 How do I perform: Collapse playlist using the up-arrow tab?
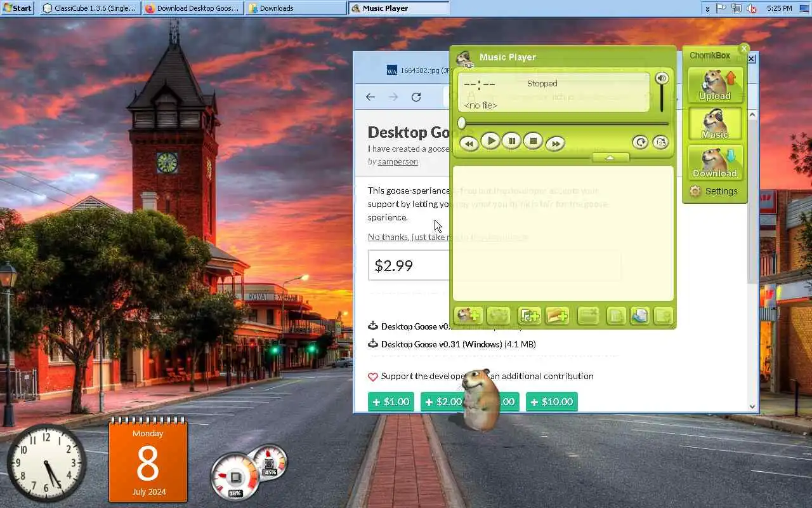click(x=610, y=157)
